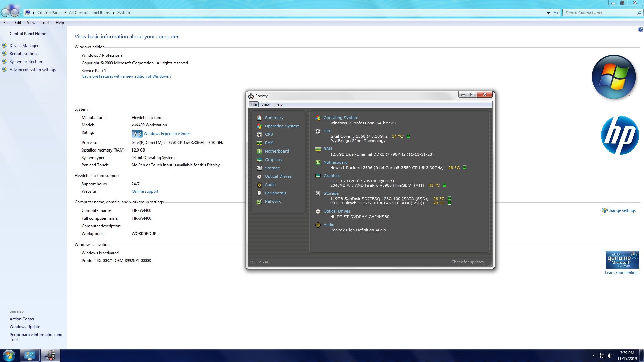
Task: Click Change settings link
Action: [x=621, y=210]
